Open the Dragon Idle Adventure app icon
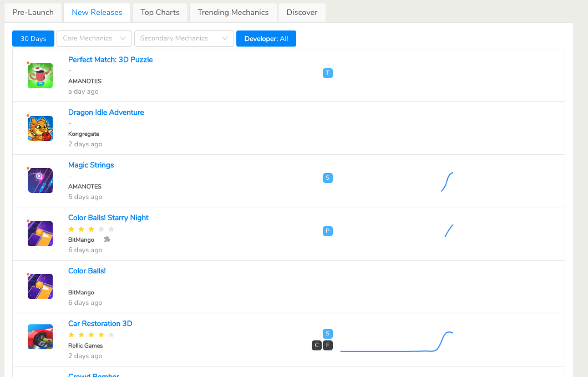The image size is (588, 377). [x=40, y=128]
